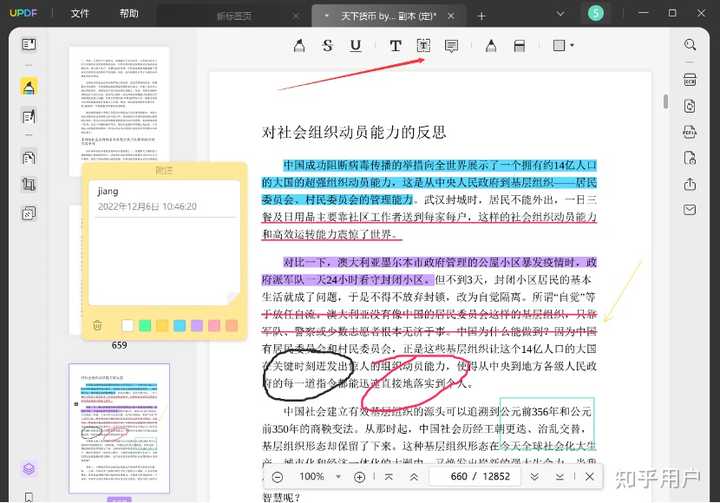Select the Strikethrough tool
720x503 pixels.
327,45
